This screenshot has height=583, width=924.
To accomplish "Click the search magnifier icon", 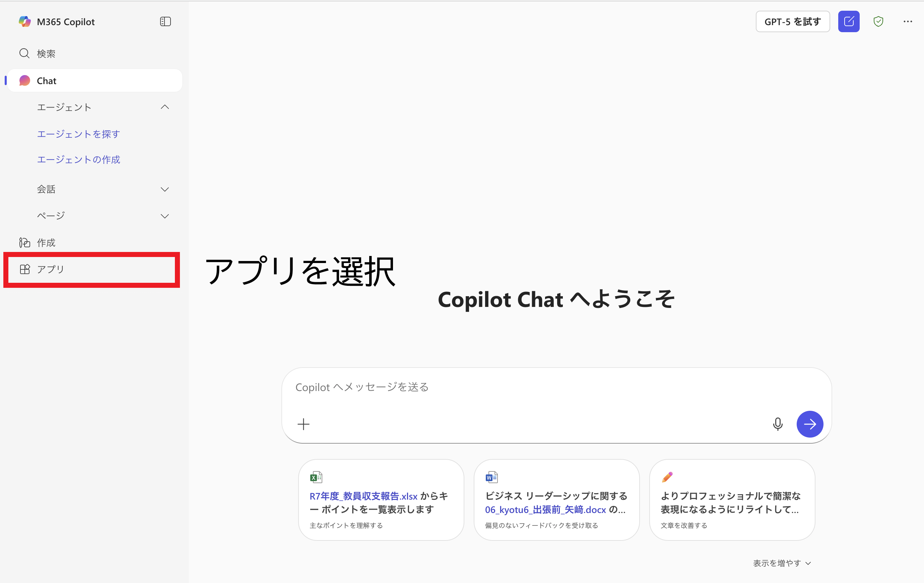I will (24, 53).
